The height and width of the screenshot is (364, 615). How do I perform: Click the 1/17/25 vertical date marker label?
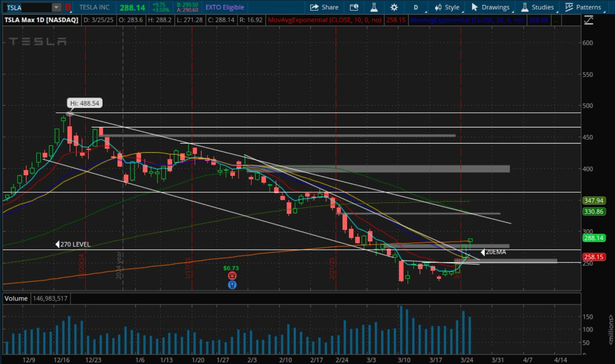(188, 269)
